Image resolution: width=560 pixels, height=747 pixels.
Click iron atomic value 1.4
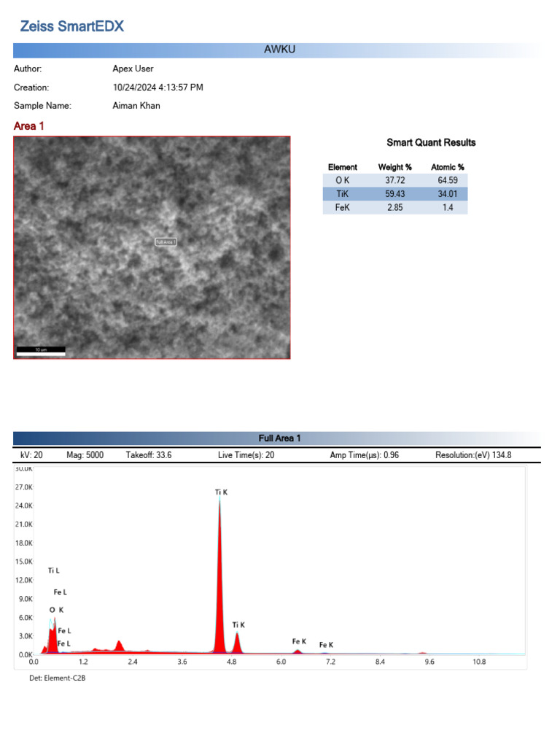448,207
